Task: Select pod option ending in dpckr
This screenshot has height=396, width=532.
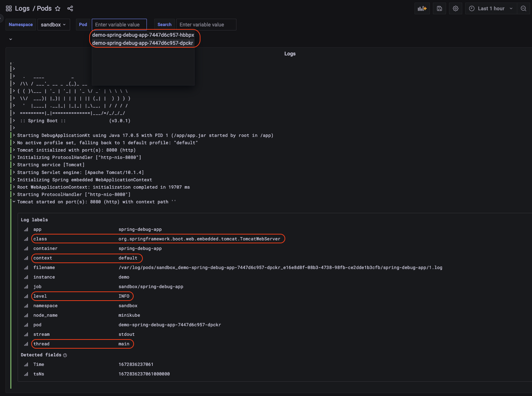Action: [142, 43]
